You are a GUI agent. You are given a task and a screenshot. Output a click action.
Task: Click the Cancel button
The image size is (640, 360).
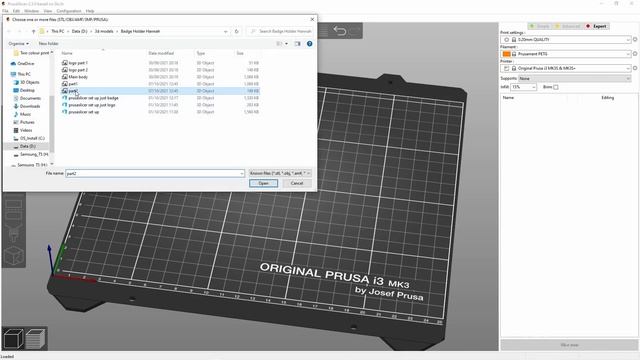tap(297, 184)
